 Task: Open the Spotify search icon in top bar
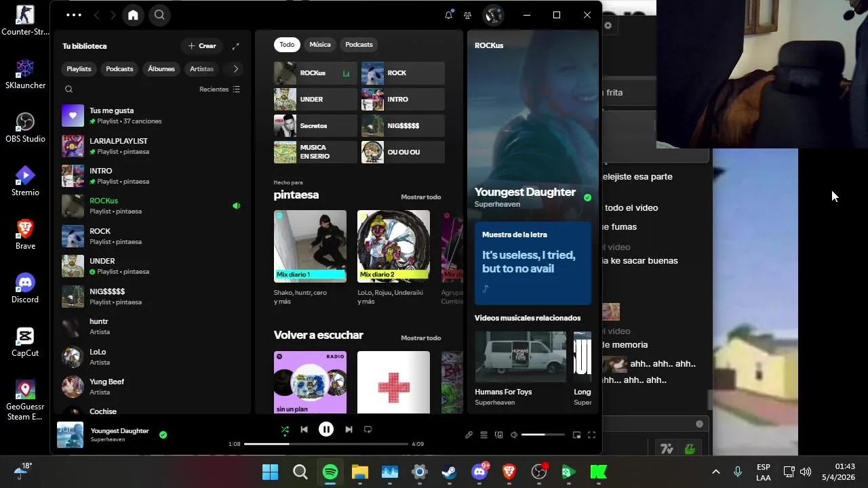[x=159, y=15]
